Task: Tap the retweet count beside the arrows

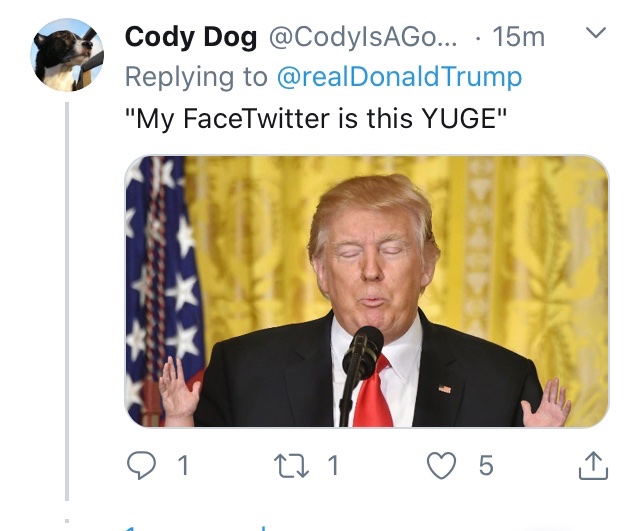Action: (x=334, y=465)
